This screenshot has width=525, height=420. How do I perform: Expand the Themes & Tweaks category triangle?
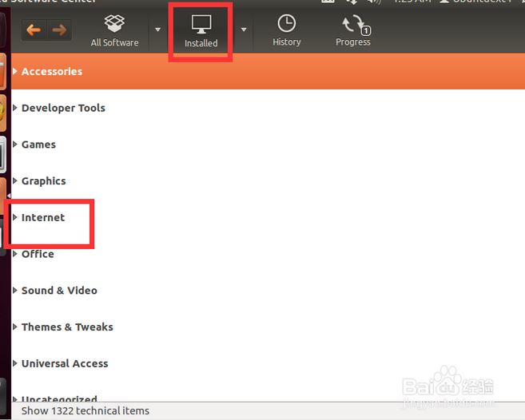[15, 327]
